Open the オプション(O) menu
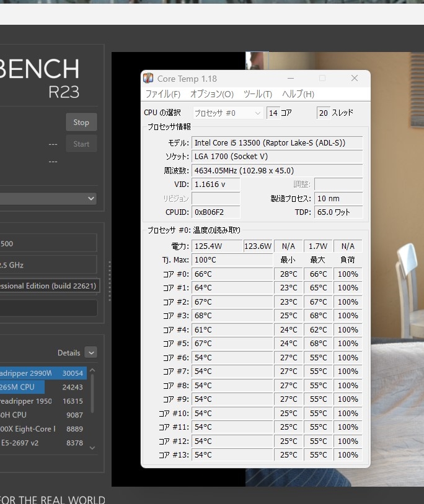The height and width of the screenshot is (504, 424). (211, 94)
